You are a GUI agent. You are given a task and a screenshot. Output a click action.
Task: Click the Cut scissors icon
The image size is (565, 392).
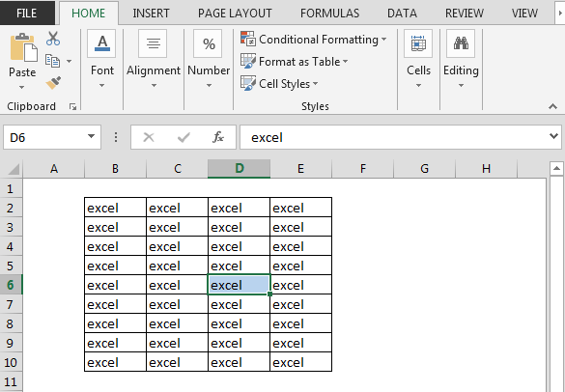tap(53, 39)
